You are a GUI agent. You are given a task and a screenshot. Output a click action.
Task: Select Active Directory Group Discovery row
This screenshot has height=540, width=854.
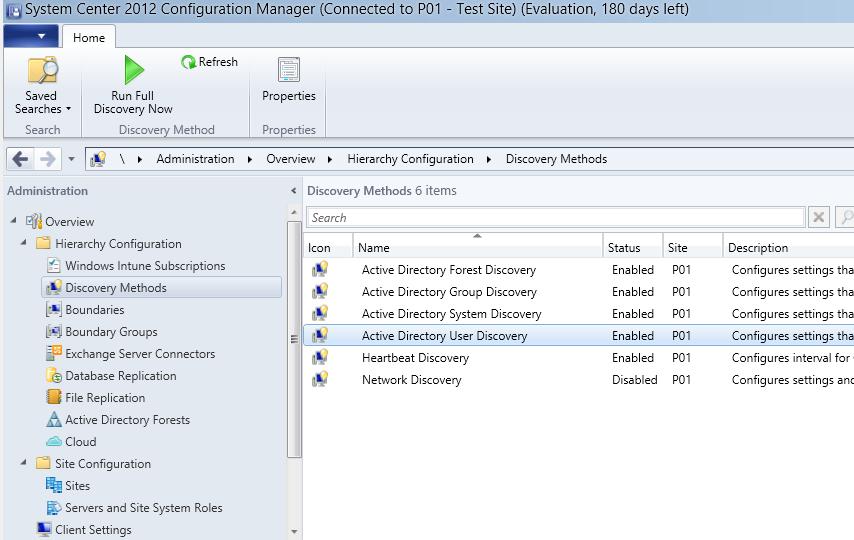click(x=578, y=292)
